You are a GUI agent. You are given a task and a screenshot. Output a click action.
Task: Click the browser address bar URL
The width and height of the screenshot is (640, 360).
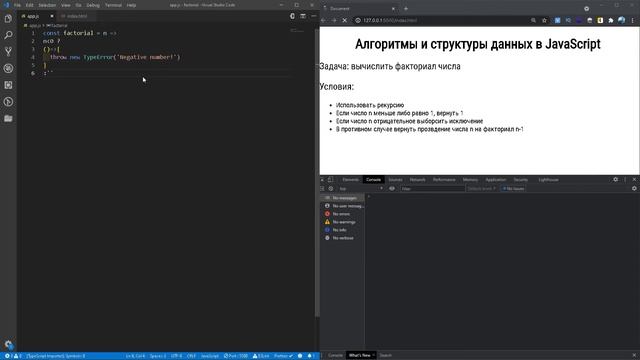[x=390, y=20]
